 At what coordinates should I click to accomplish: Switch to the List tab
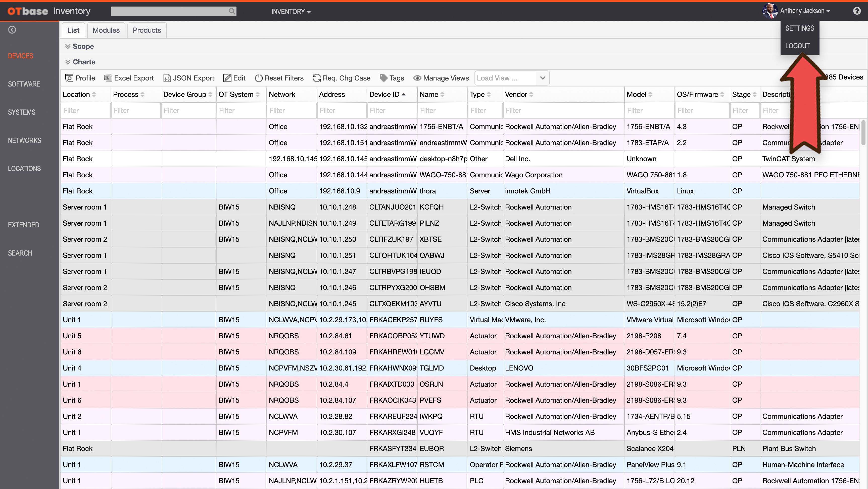(73, 30)
